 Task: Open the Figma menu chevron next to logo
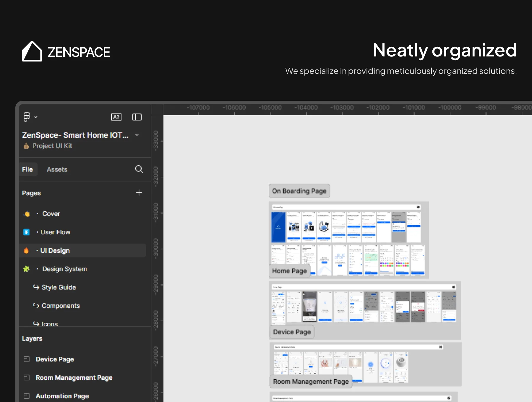pos(36,117)
